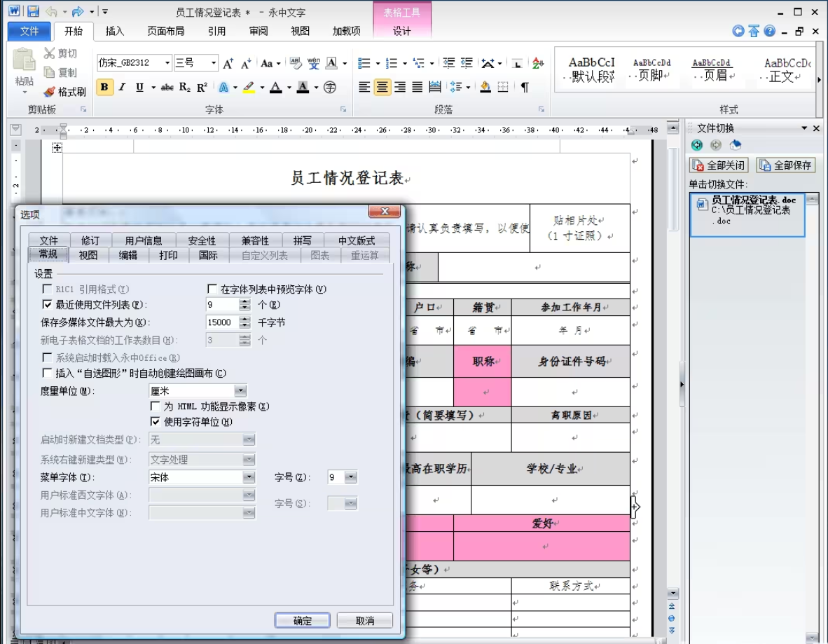
Task: Click the 剪切 cut scissors icon
Action: pos(49,53)
